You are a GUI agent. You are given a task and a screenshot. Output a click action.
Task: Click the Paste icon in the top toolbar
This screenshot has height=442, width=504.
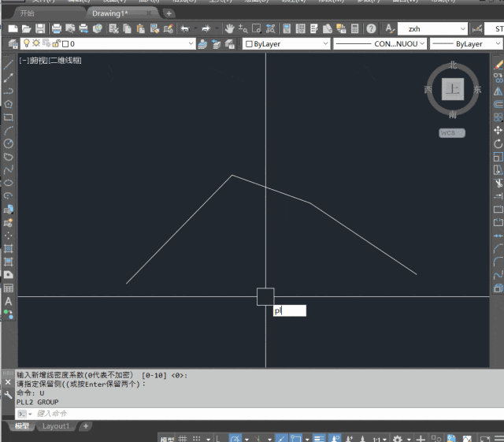coord(141,29)
